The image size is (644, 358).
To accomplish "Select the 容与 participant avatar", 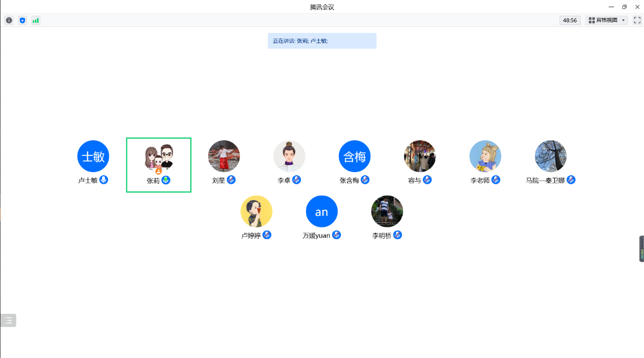I will (420, 156).
